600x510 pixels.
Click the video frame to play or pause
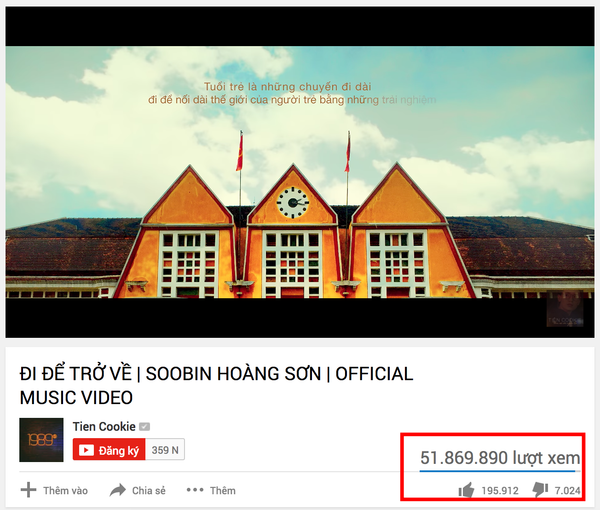[300, 172]
